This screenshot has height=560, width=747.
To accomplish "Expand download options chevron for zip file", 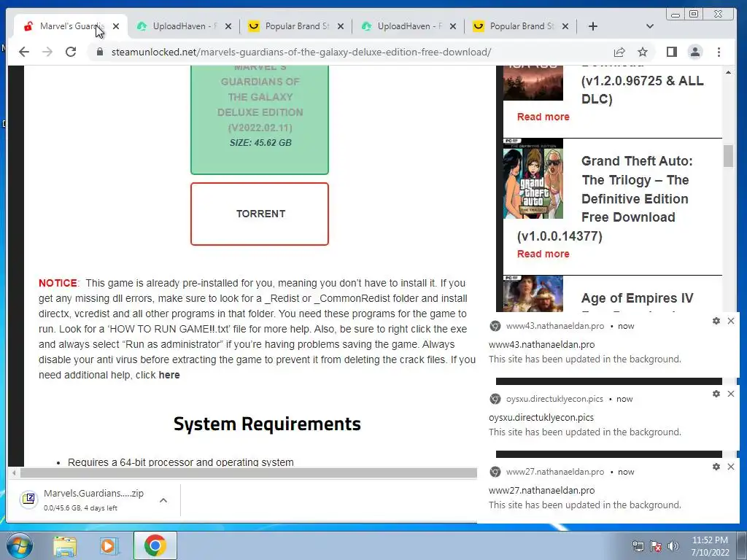I will [163, 500].
